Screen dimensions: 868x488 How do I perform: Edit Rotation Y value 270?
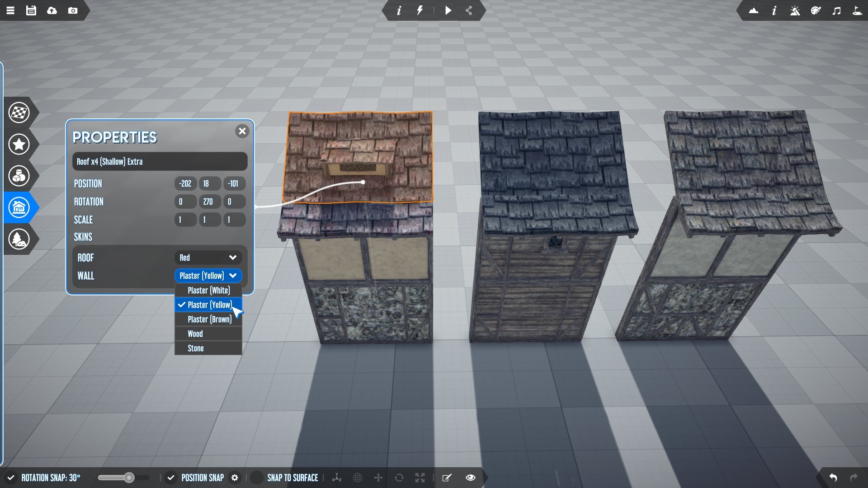(x=210, y=202)
